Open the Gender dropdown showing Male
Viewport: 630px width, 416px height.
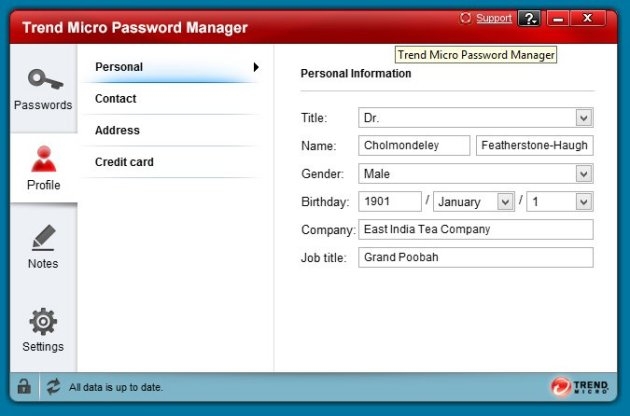tap(476, 174)
